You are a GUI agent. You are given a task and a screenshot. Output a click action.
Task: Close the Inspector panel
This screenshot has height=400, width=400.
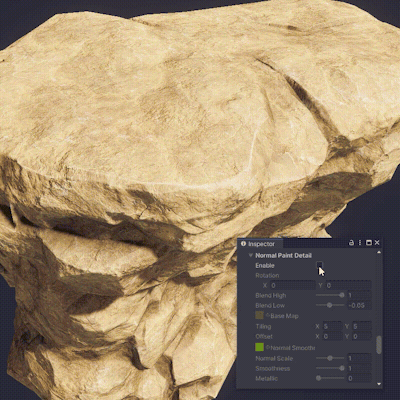(x=377, y=243)
